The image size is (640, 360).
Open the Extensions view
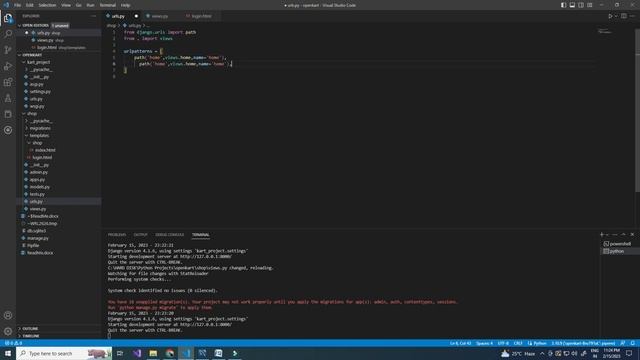pyautogui.click(x=8, y=82)
